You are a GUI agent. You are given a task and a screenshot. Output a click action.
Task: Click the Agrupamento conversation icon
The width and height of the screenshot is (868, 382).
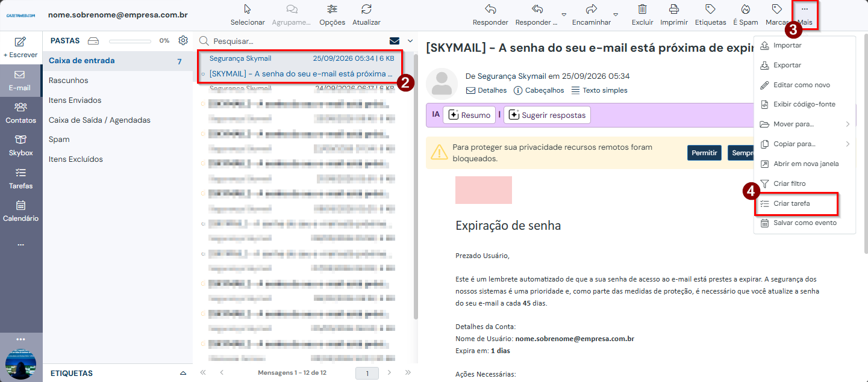(x=292, y=9)
